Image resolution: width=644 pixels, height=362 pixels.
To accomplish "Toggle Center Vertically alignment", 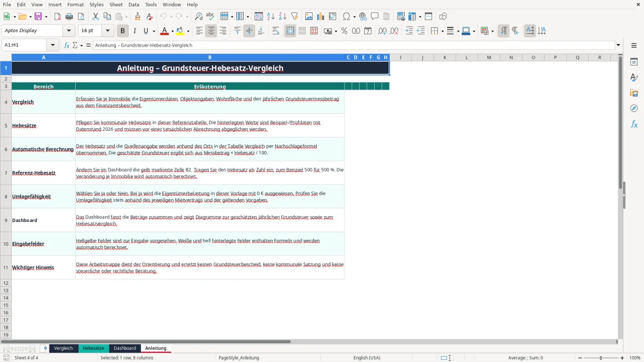I will (249, 31).
